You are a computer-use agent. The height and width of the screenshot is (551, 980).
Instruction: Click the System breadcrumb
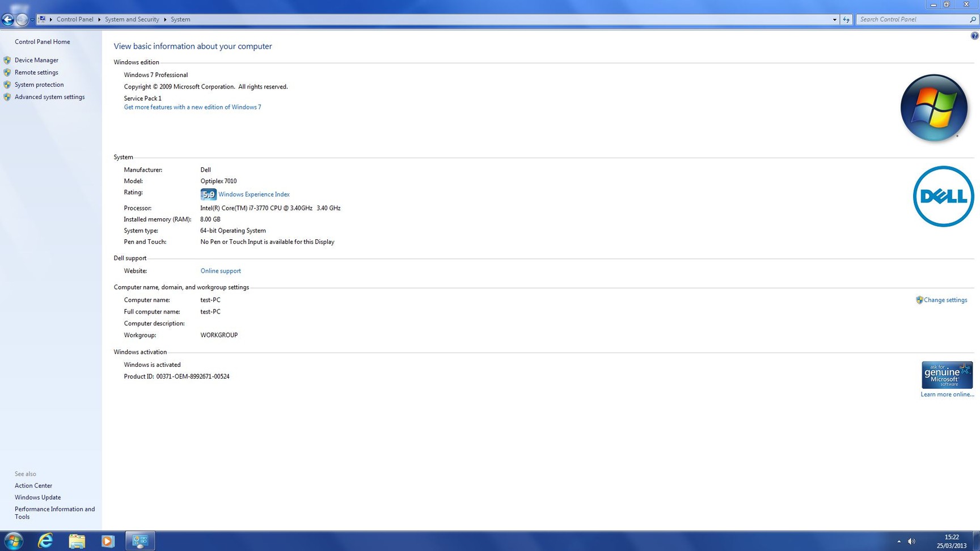click(x=180, y=19)
